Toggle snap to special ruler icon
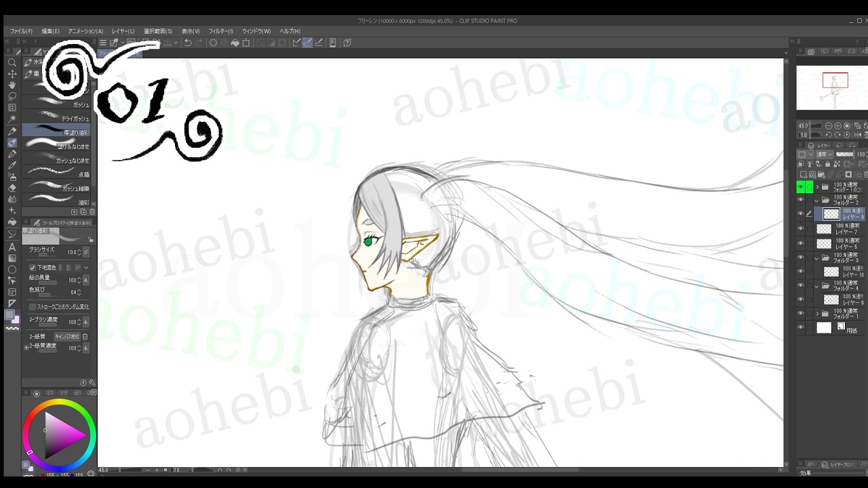868x488 pixels. 307,43
